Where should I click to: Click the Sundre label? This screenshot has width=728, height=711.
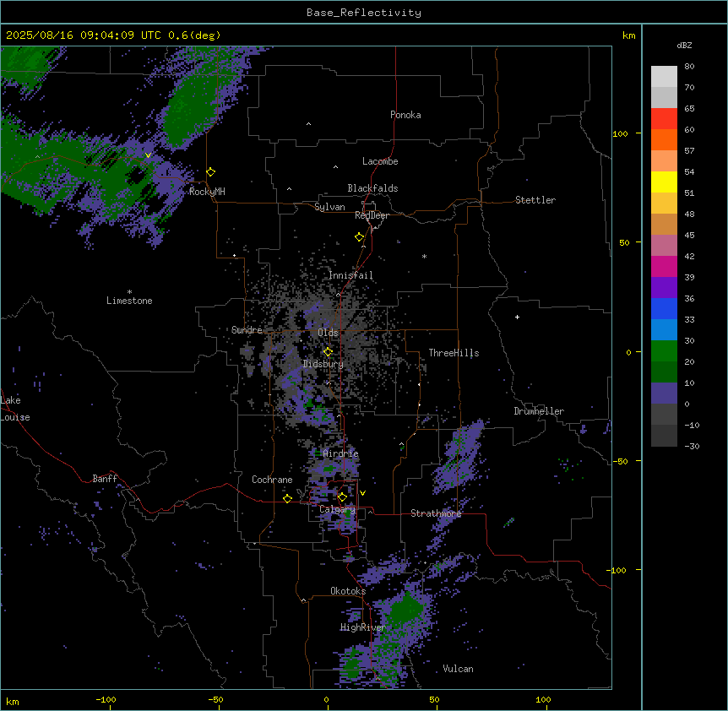(247, 330)
